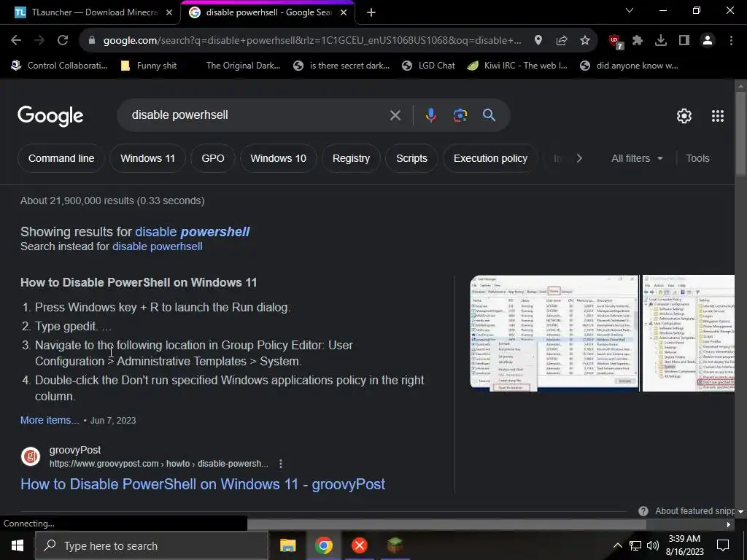Filter by Registry chip
The width and height of the screenshot is (747, 560).
[351, 158]
